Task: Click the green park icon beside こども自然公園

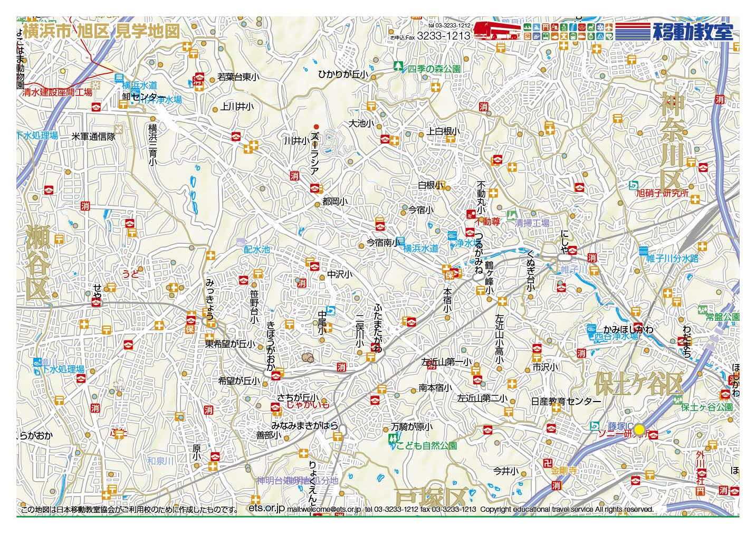Action: click(394, 439)
